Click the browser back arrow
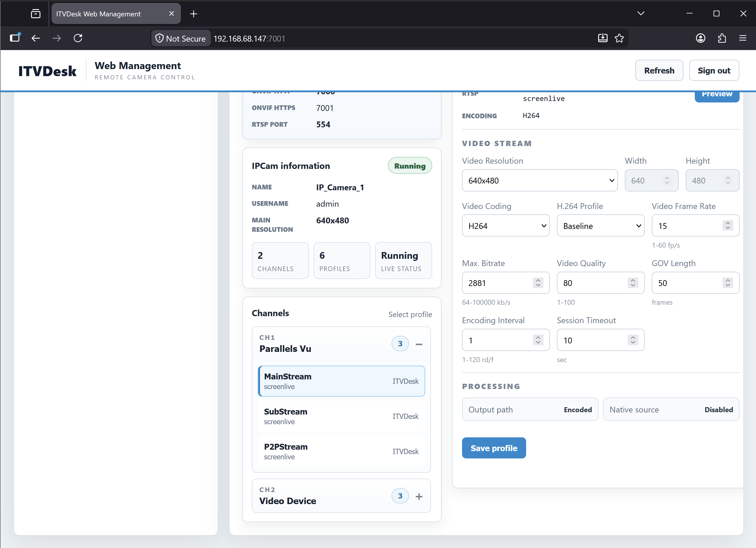 point(36,38)
